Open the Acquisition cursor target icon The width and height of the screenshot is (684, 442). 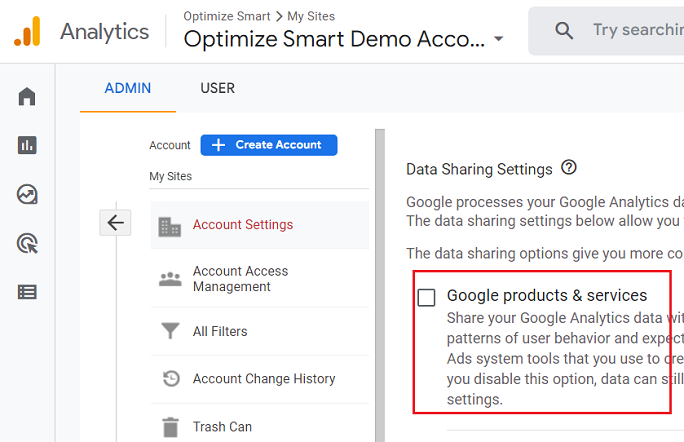[27, 243]
